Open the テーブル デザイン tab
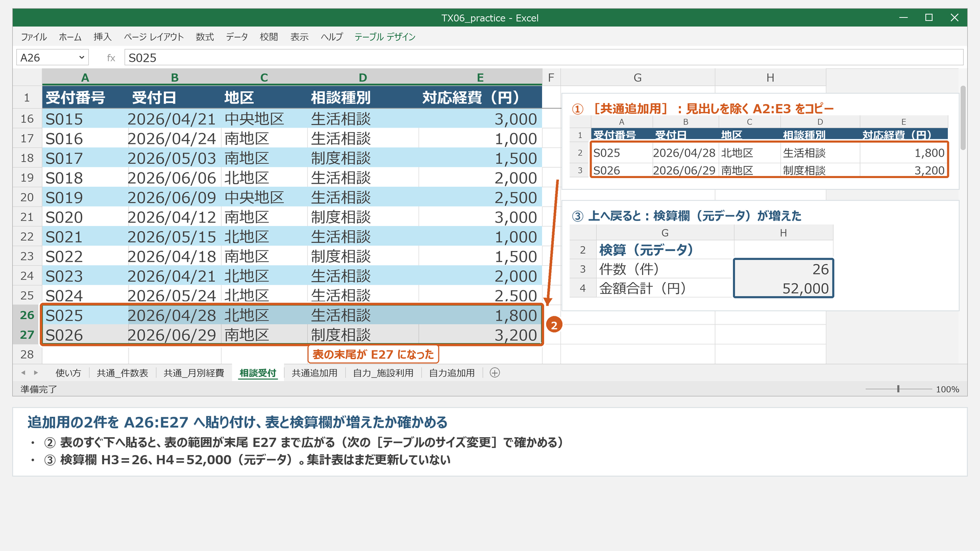Image resolution: width=980 pixels, height=551 pixels. (385, 37)
